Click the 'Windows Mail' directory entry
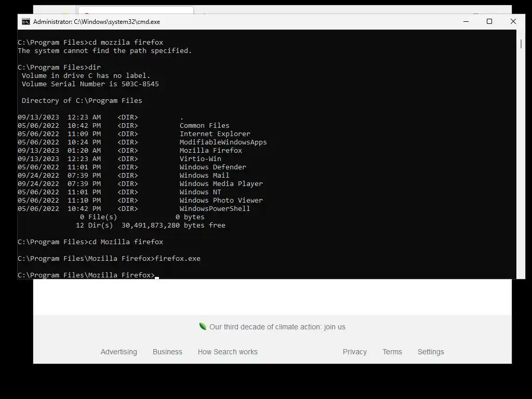 pos(204,176)
